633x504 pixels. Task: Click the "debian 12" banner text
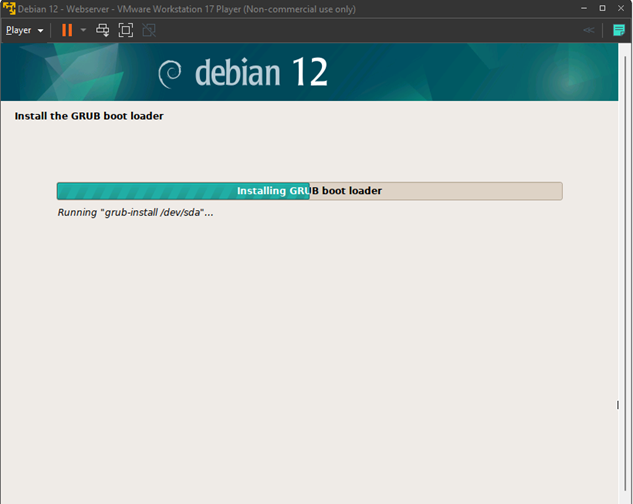click(x=261, y=73)
